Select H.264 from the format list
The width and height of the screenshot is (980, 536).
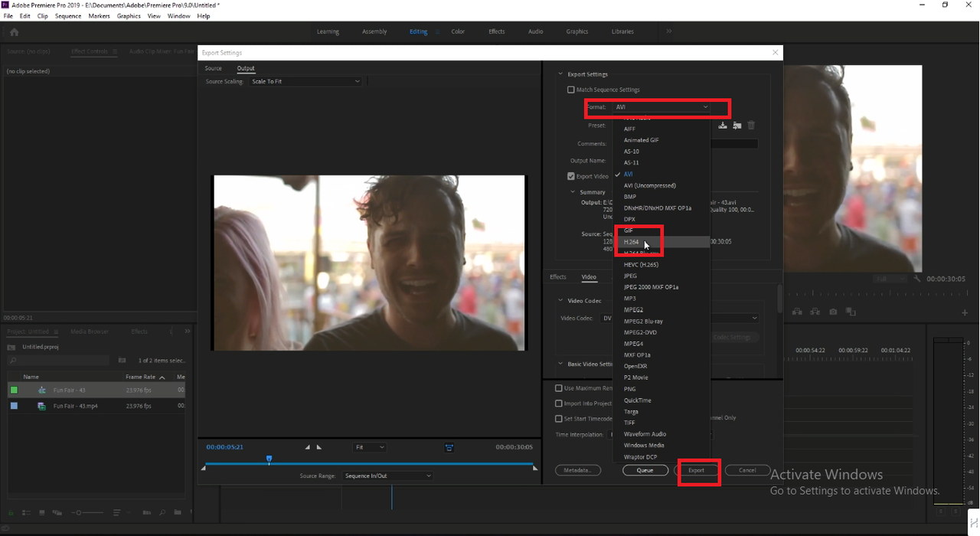tap(660, 242)
